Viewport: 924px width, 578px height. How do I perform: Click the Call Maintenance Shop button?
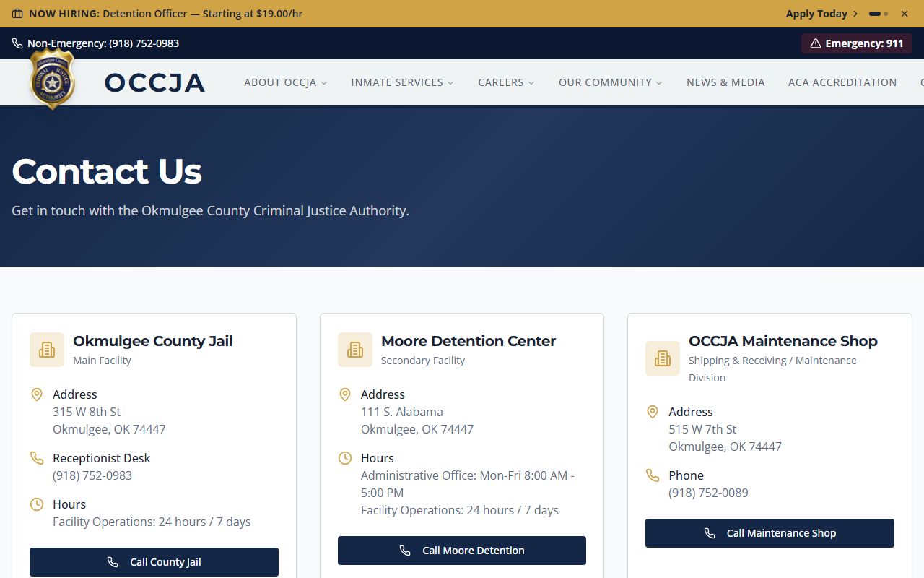click(770, 533)
